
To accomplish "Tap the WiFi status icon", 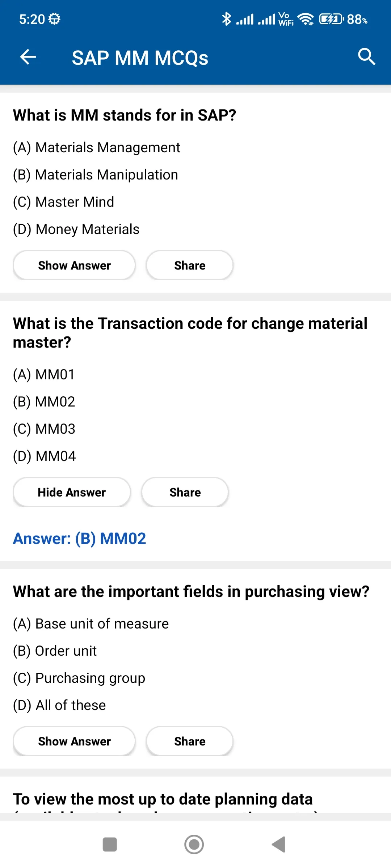I will [306, 19].
